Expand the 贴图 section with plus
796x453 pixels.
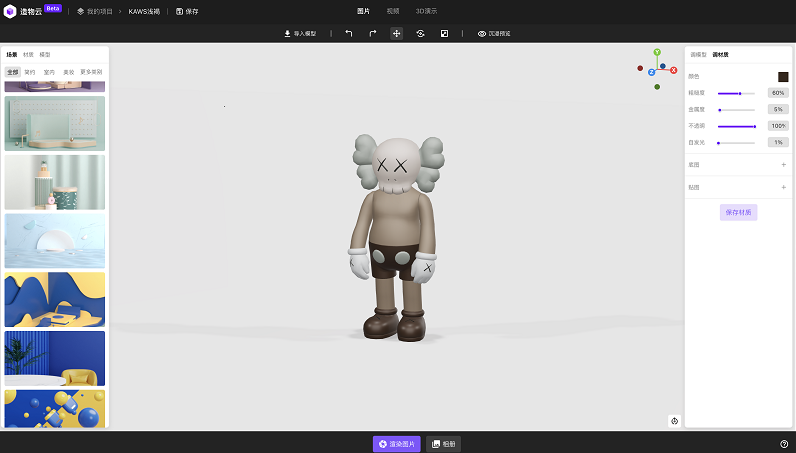click(x=783, y=187)
